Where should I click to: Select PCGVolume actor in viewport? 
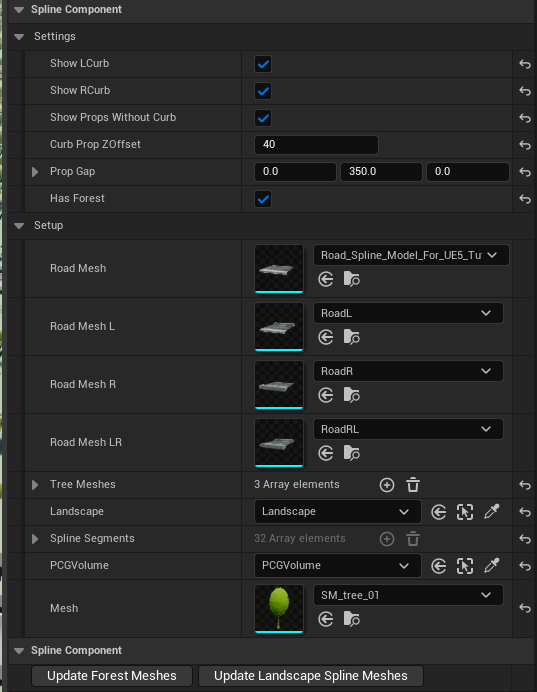click(x=465, y=566)
